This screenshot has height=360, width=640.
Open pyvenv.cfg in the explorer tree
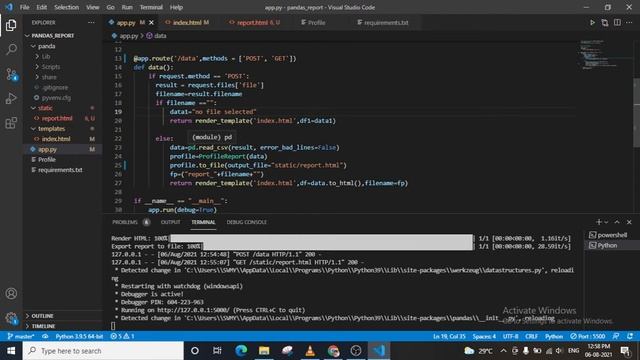pyautogui.click(x=56, y=98)
